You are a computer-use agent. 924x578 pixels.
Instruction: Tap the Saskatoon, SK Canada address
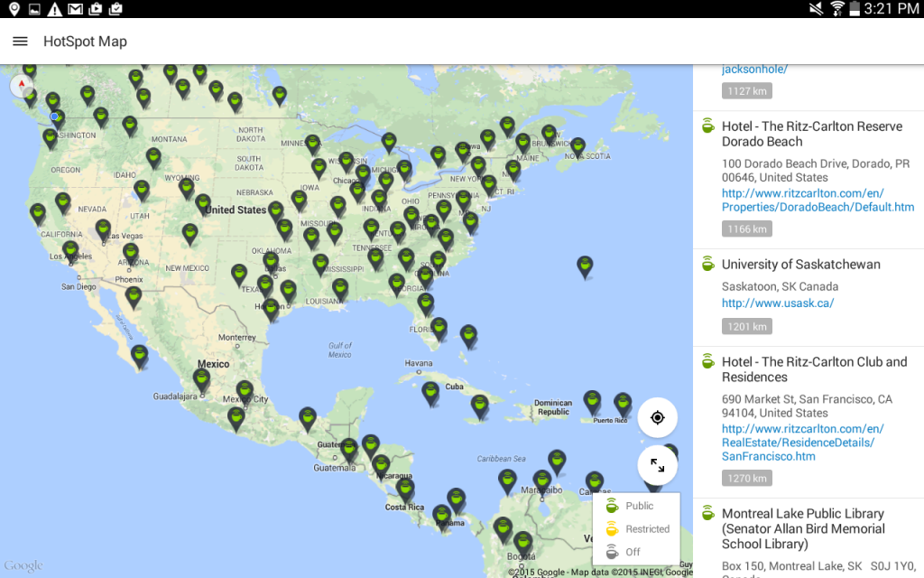coord(780,286)
